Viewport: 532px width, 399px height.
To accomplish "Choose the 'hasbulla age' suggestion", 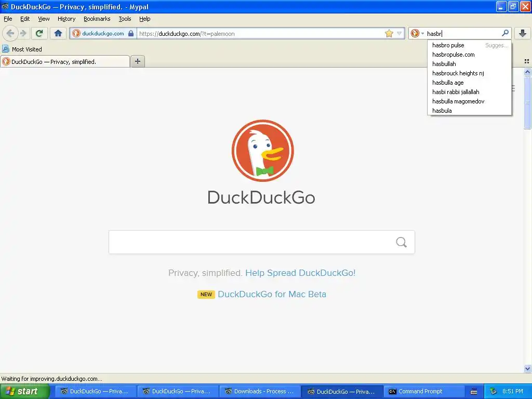I will 469,83.
